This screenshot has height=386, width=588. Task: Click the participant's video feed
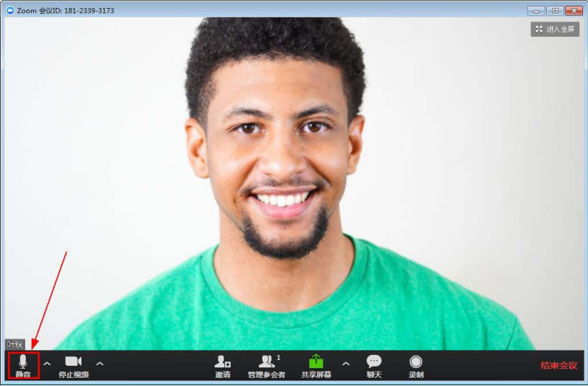pyautogui.click(x=294, y=183)
